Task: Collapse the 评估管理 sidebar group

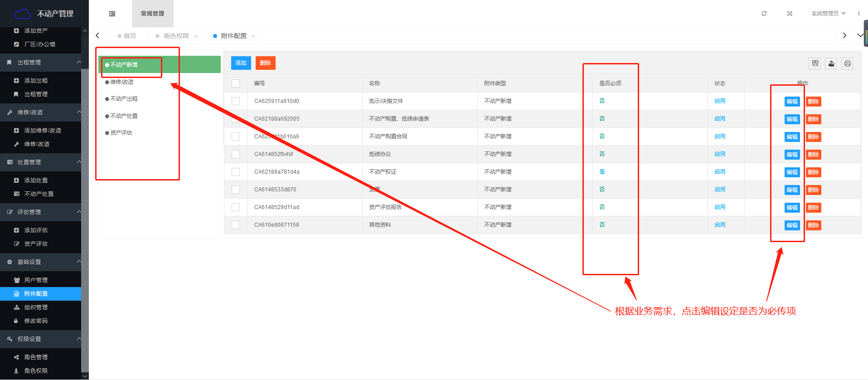Action: (40, 212)
